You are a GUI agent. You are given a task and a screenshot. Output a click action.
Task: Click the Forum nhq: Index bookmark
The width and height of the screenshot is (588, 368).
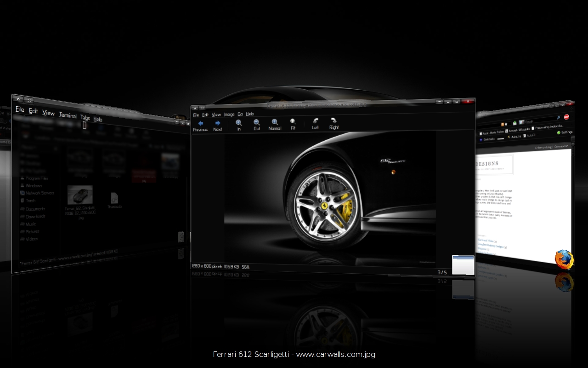tap(547, 127)
